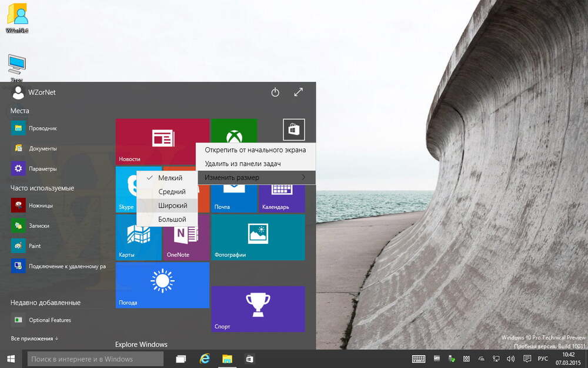Choose the Широкий tile size
The height and width of the screenshot is (368, 588).
tap(171, 205)
